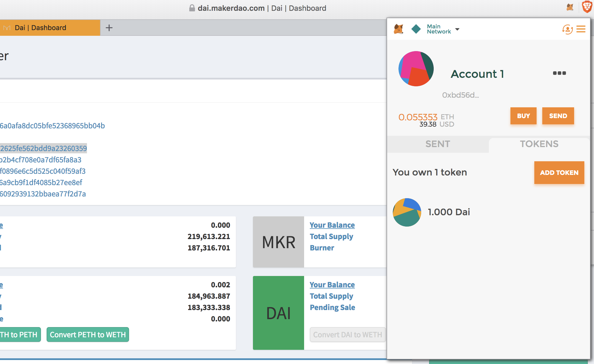Click the 183,333.338 value
Image resolution: width=594 pixels, height=364 pixels.
coord(209,307)
